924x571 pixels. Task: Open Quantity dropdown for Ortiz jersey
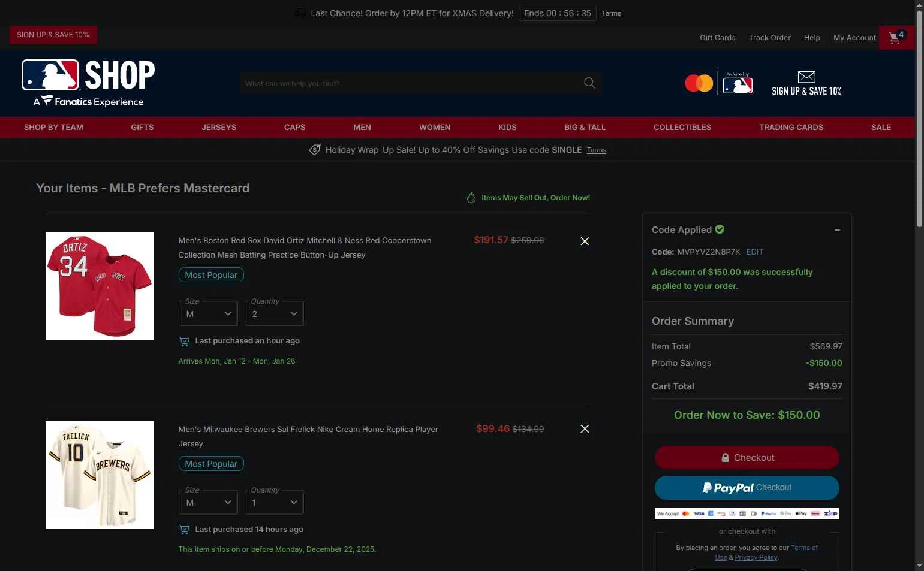point(274,313)
